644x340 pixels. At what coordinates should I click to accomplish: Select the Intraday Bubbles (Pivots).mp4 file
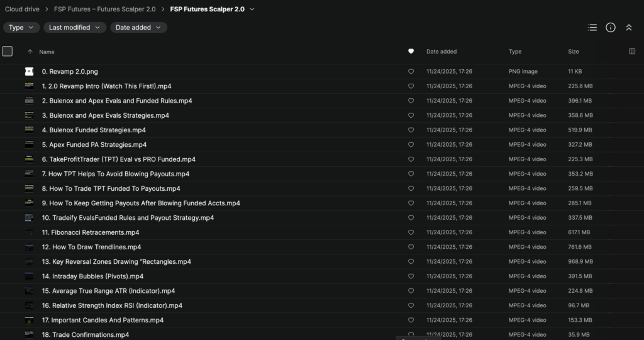point(92,276)
